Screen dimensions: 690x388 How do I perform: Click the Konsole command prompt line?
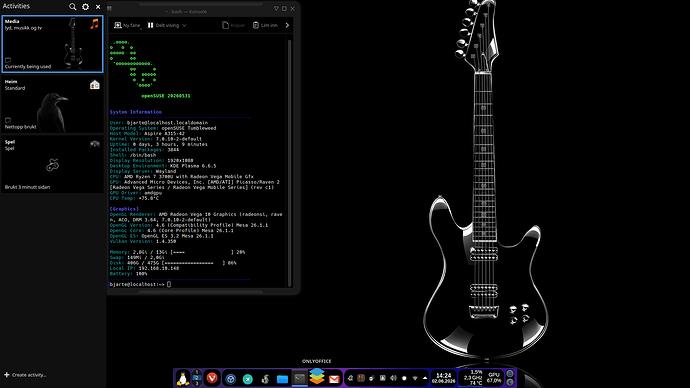140,284
